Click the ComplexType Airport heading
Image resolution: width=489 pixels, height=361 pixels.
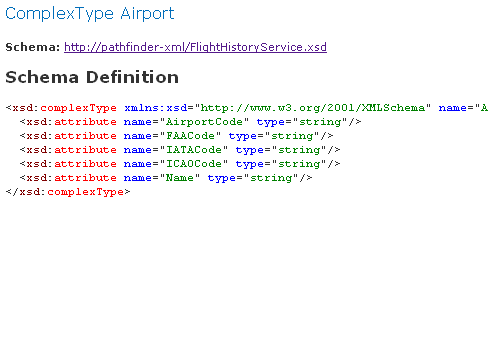90,14
